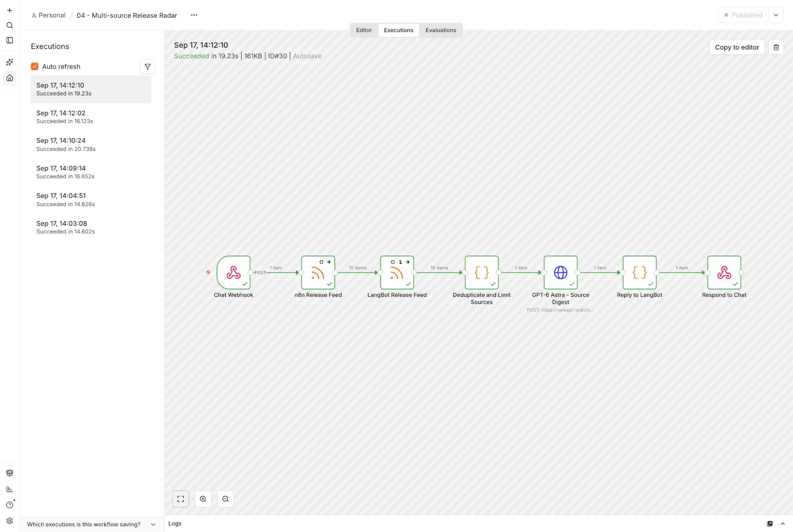Select execution Sep 17, 14:12:10

(91, 89)
